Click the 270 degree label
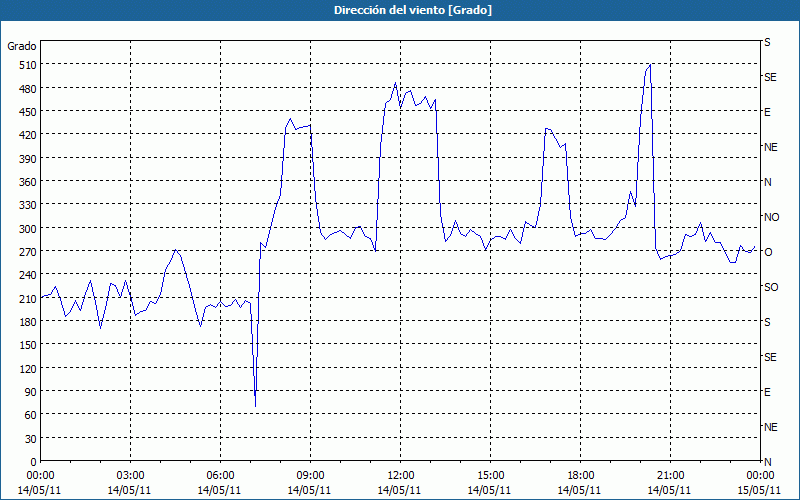 (x=28, y=252)
